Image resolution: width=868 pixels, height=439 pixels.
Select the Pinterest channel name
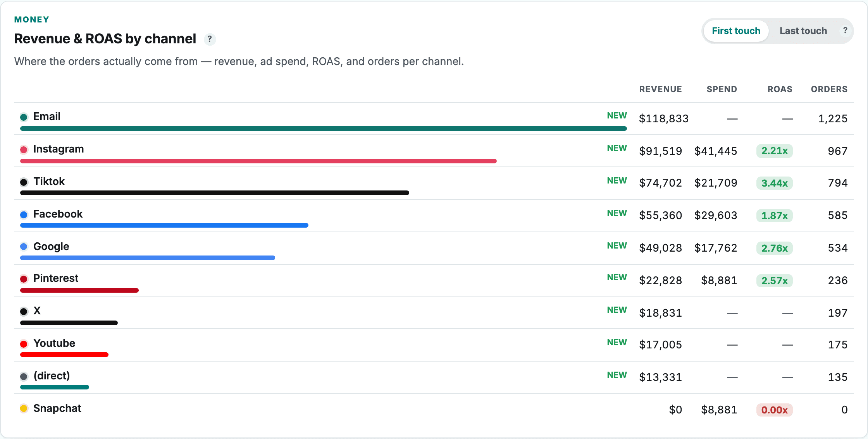(x=56, y=278)
